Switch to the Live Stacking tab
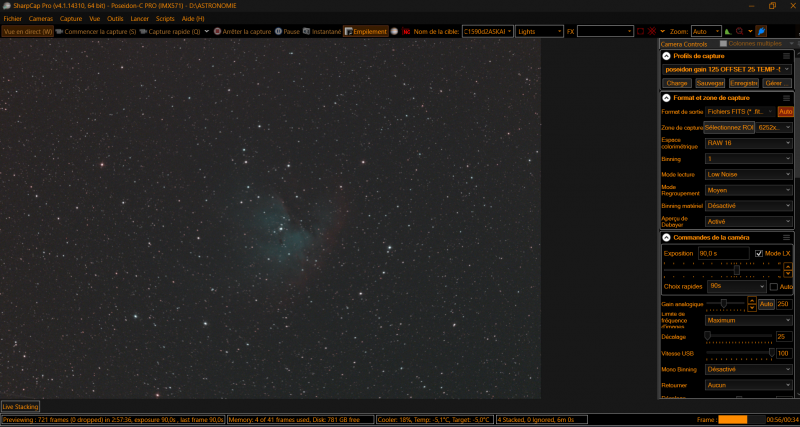The height and width of the screenshot is (427, 800). coord(20,407)
